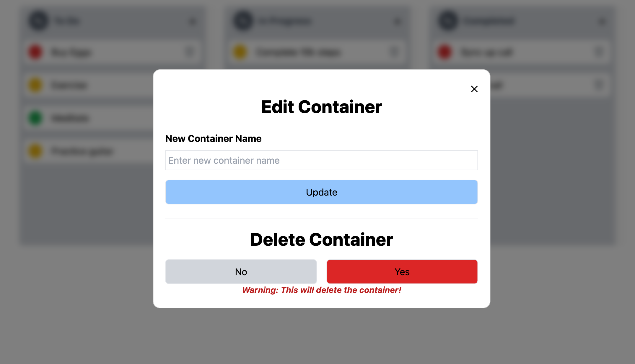Close the Edit Container dialog
The width and height of the screenshot is (635, 364).
[474, 89]
